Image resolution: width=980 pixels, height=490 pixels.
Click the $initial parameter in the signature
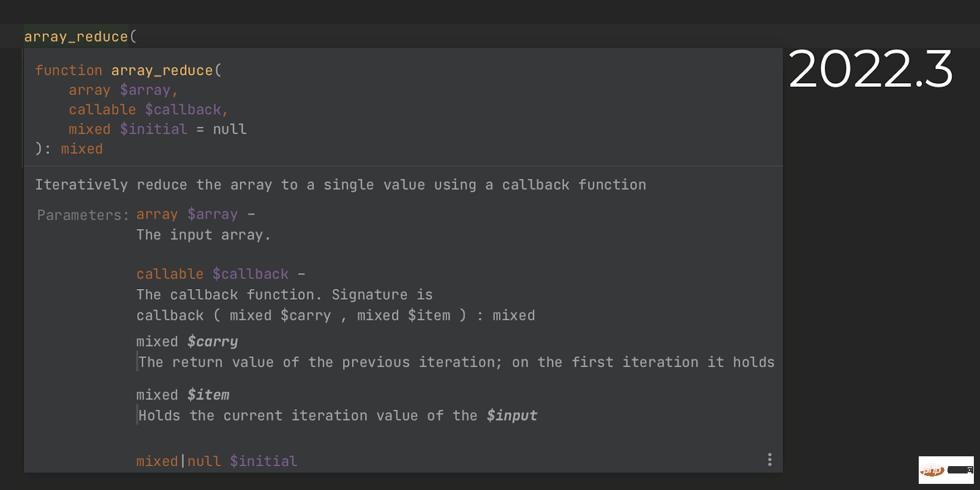154,129
